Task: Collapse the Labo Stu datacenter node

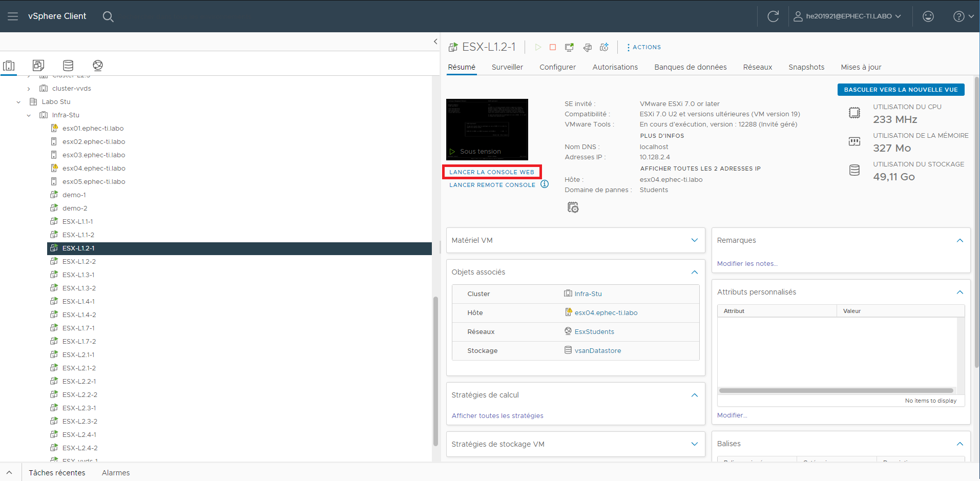Action: tap(18, 102)
